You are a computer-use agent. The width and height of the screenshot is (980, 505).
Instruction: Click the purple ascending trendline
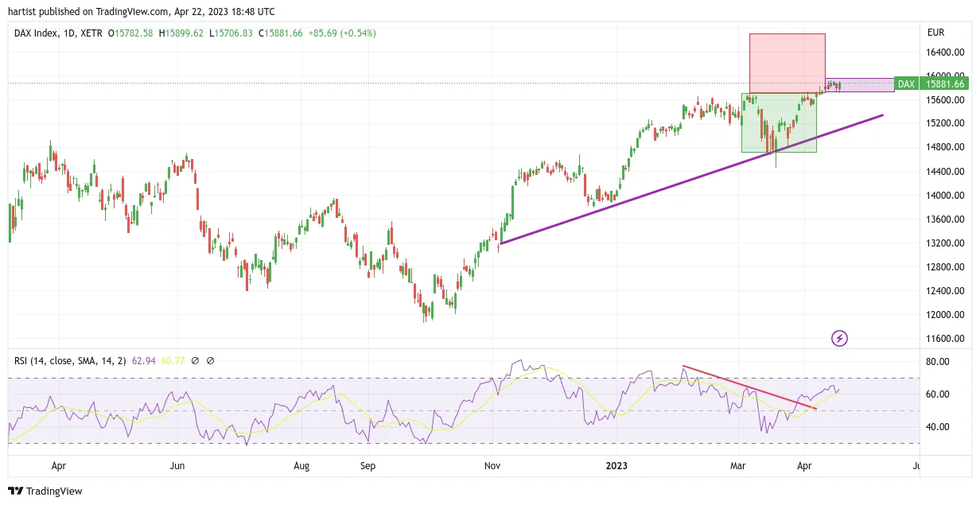pyautogui.click(x=692, y=180)
